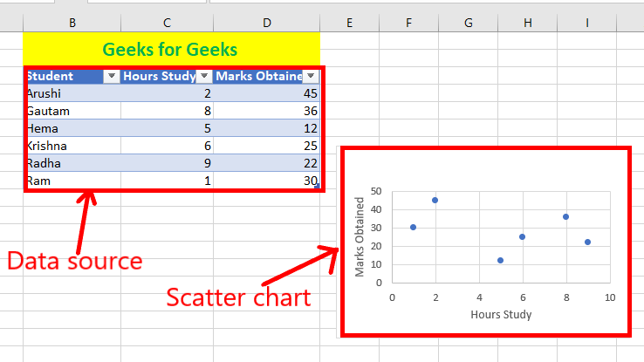Click the scatter point at 9 hours, 22 marks

587,242
